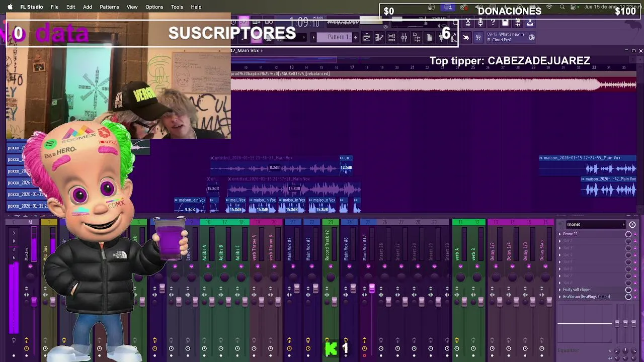Open the Patterns menu
This screenshot has height=362, width=644.
click(x=109, y=7)
